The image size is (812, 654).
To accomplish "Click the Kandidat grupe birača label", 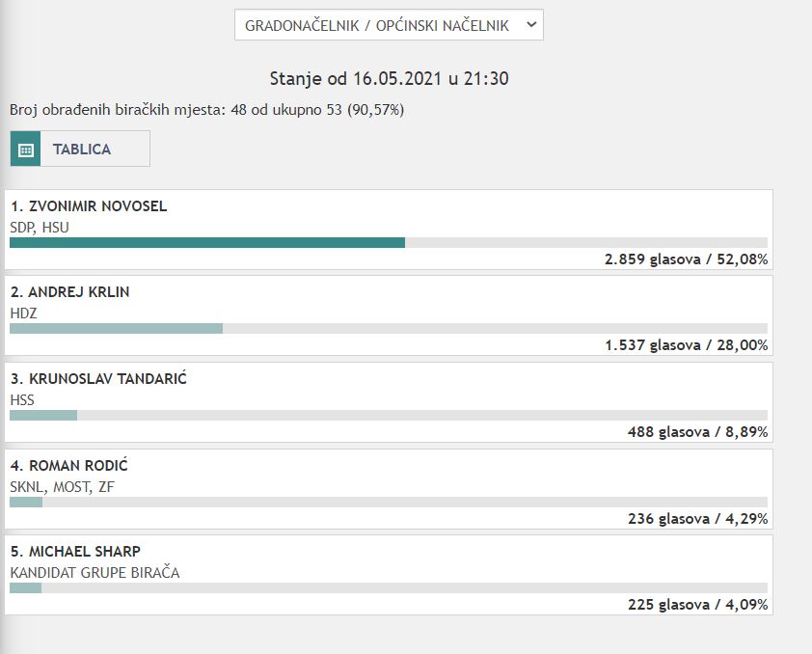I will coord(95,573).
